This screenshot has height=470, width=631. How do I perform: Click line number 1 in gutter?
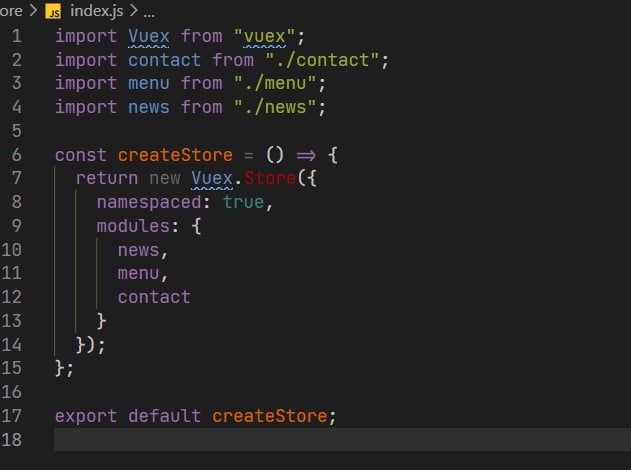(x=16, y=36)
